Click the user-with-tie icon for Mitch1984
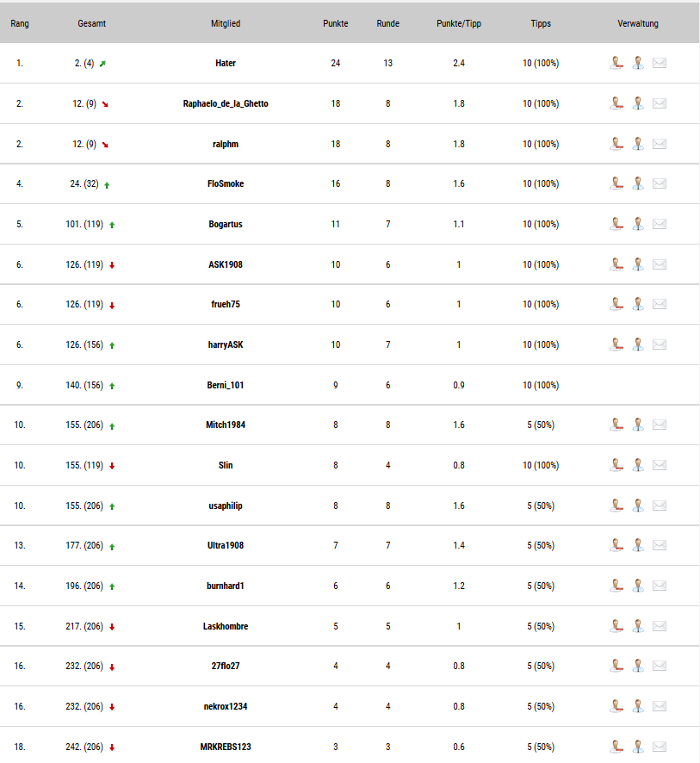This screenshot has width=700, height=763. pyautogui.click(x=638, y=425)
